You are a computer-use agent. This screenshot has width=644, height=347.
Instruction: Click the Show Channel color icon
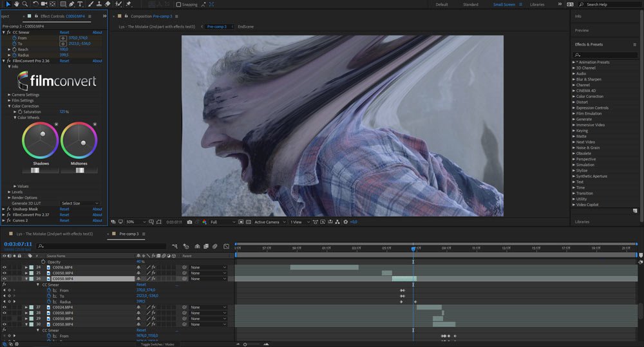204,222
